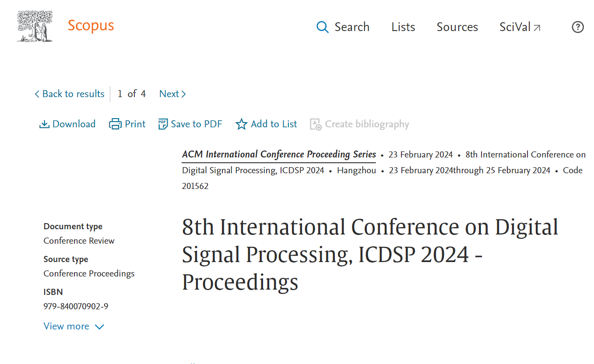The height and width of the screenshot is (364, 594).
Task: Click the Print button label
Action: (x=135, y=124)
